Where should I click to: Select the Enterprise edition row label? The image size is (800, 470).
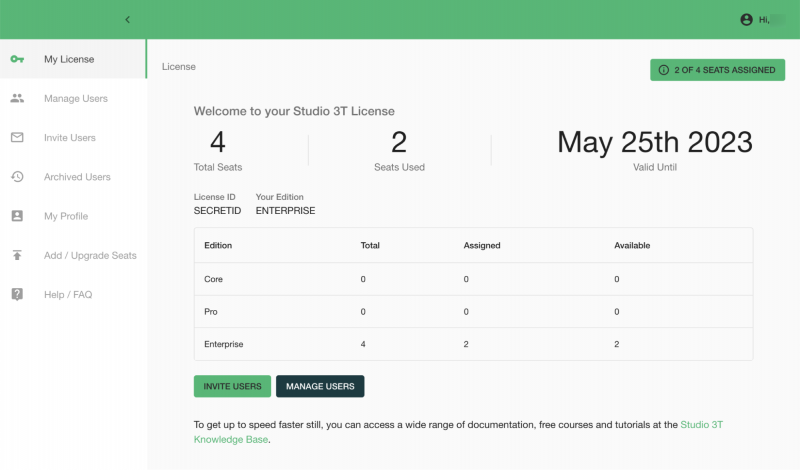coord(223,344)
